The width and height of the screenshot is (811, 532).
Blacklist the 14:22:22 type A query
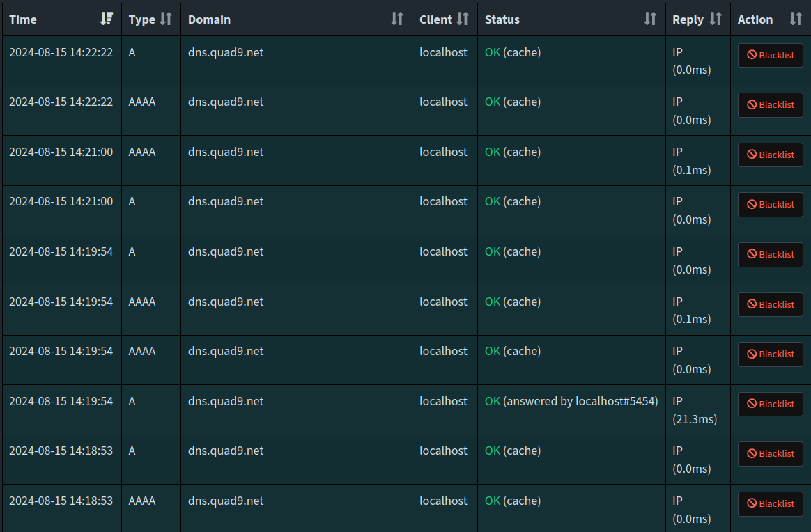point(770,55)
